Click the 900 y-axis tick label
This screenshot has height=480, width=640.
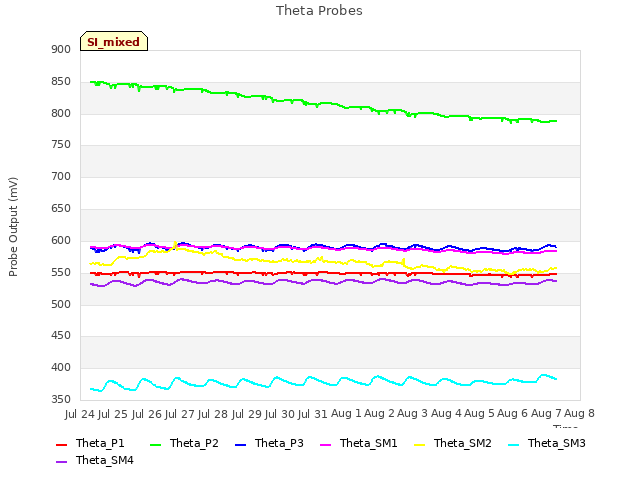pyautogui.click(x=61, y=49)
